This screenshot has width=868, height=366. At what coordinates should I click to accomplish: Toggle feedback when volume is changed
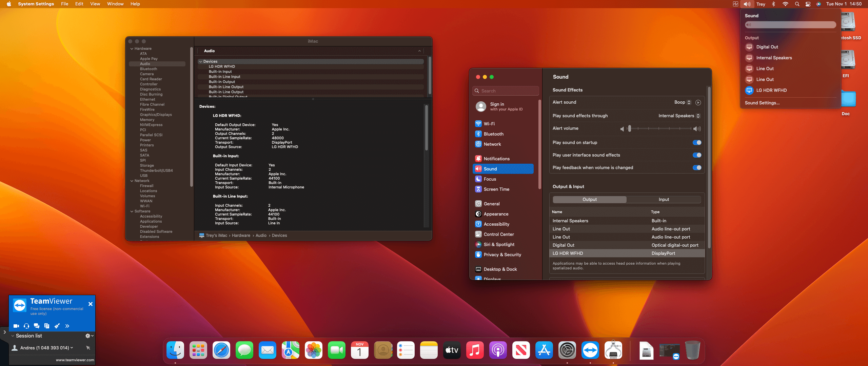[697, 168]
